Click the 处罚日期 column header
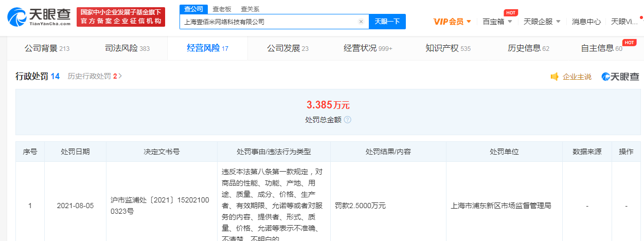 75,152
